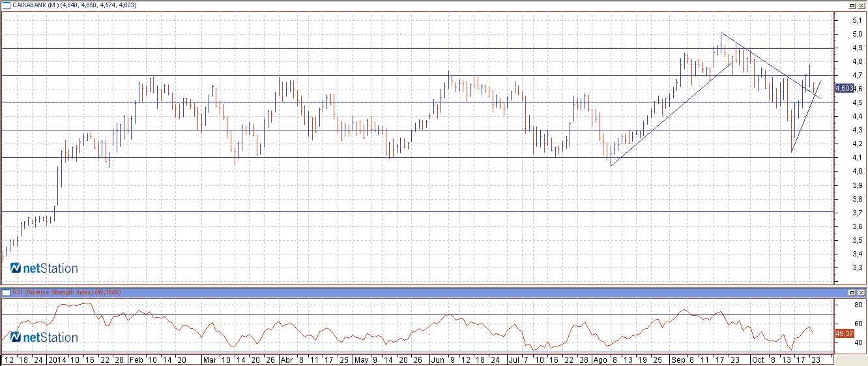868x366 pixels.
Task: Click the Feb label on time axis
Action: (136, 359)
